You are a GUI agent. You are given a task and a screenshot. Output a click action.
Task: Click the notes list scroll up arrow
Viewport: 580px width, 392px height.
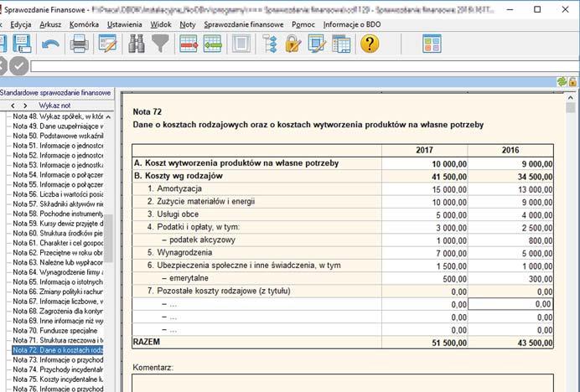pos(108,117)
